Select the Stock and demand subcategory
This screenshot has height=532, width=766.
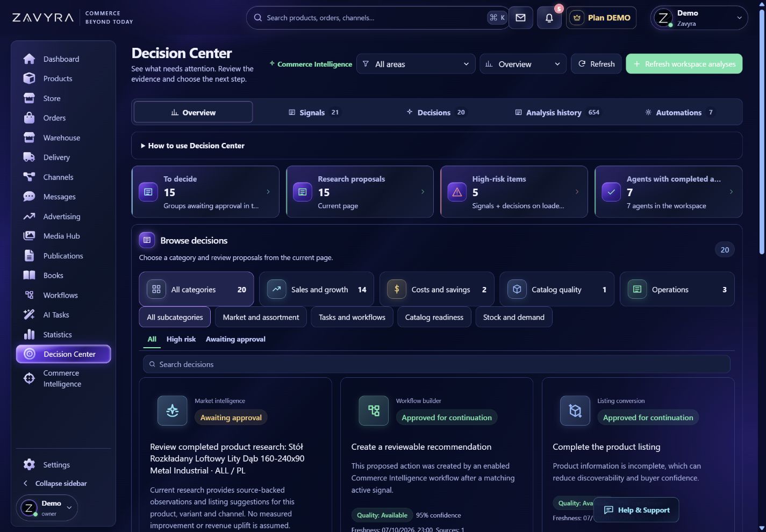point(514,317)
